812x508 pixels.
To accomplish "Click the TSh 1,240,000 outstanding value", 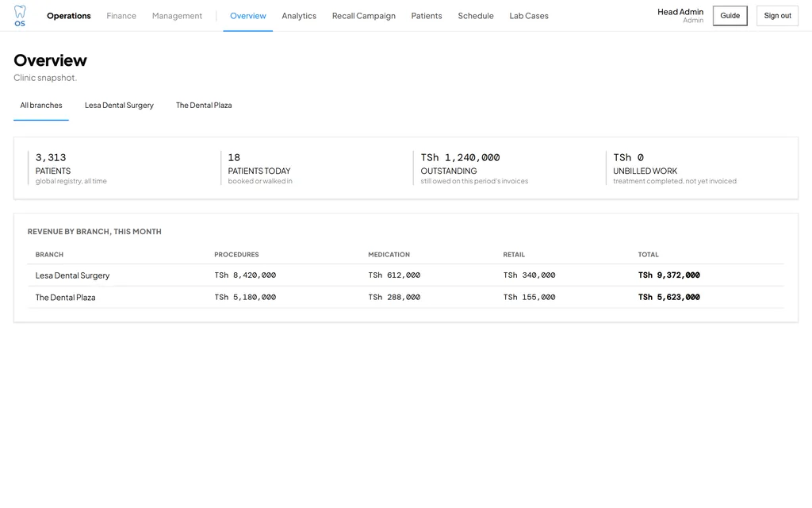I will pos(460,157).
